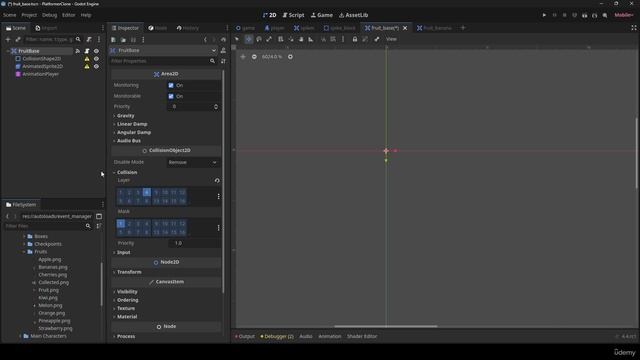Toggle visibility of AnimatedSprite2D node
The image size is (640, 360).
point(96,66)
